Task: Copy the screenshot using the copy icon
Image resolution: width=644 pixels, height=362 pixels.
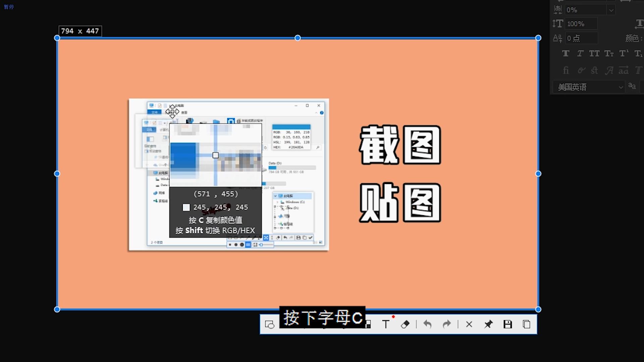Action: pyautogui.click(x=526, y=324)
